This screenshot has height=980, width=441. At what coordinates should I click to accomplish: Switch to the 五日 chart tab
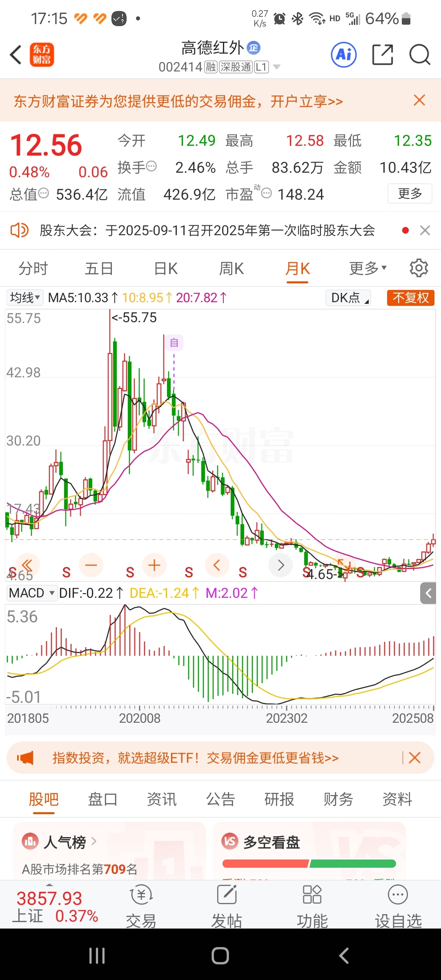pos(99,269)
